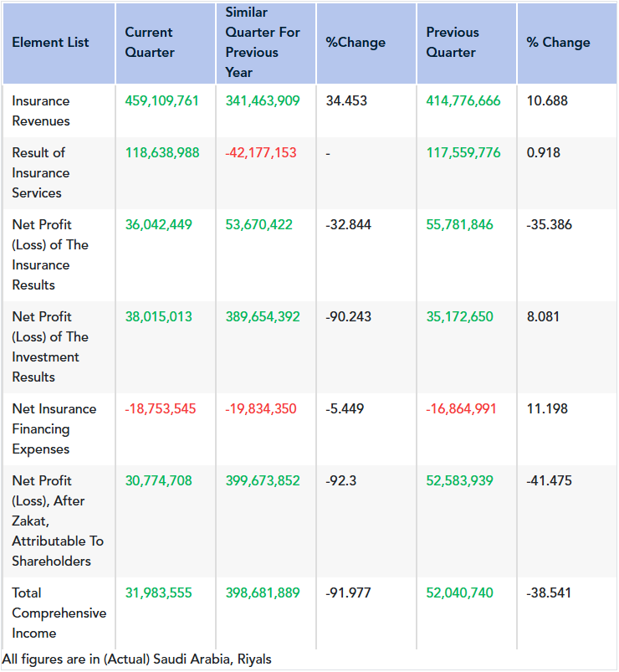Select the -35.386 percent change cell
Viewport: 619px width, 672px height.
click(x=550, y=224)
